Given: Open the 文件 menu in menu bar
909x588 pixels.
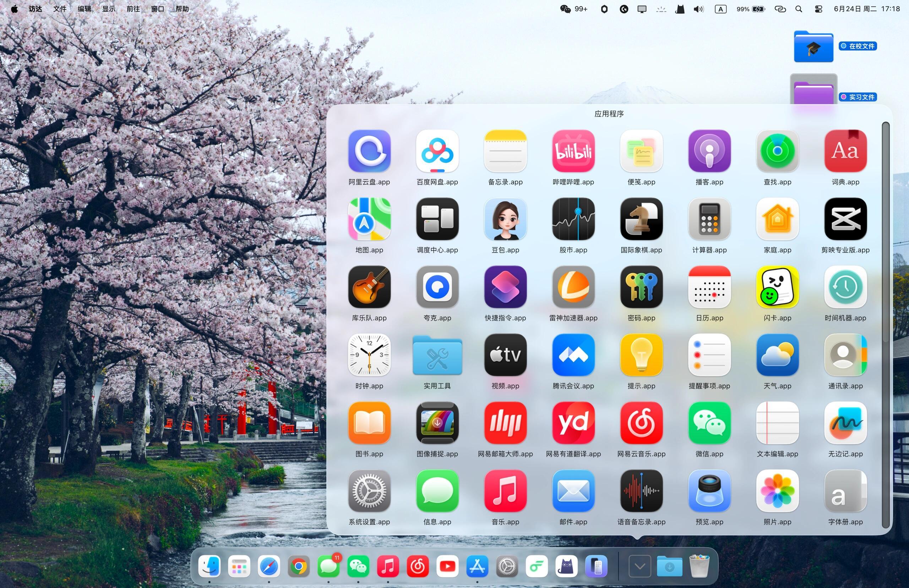Looking at the screenshot, I should tap(60, 9).
